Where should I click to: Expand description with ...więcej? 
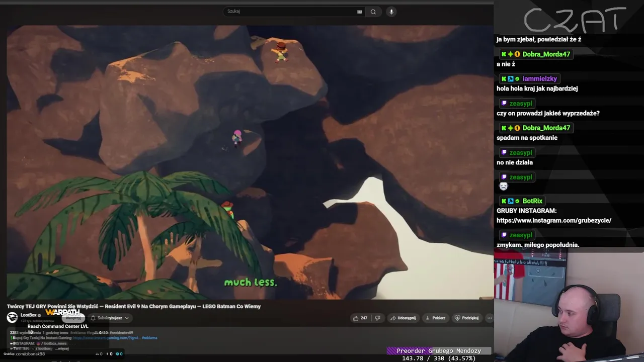pyautogui.click(x=62, y=348)
